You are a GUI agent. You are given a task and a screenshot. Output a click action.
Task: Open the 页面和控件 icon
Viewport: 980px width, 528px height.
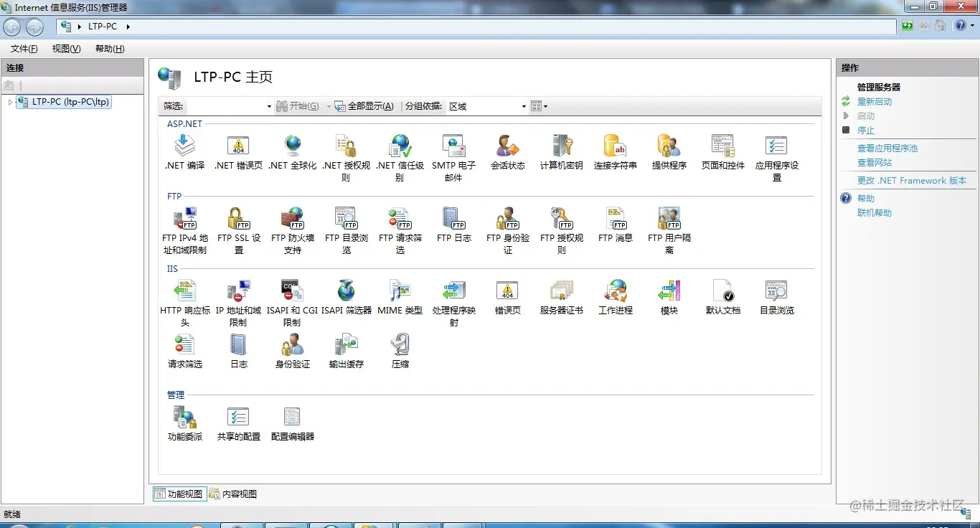tap(723, 146)
